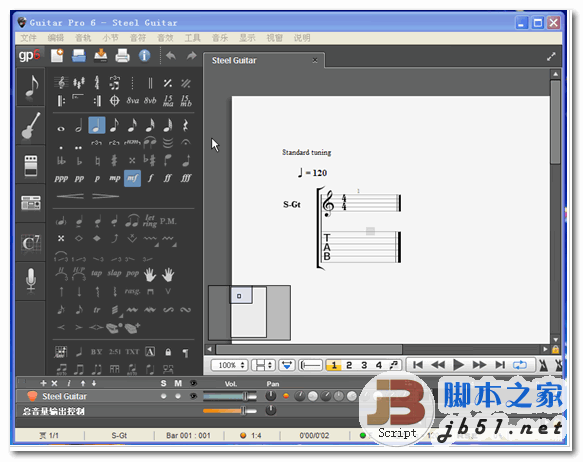Image resolution: width=583 pixels, height=462 pixels.
Task: Open the microphone lyrics panel
Action: (31, 281)
